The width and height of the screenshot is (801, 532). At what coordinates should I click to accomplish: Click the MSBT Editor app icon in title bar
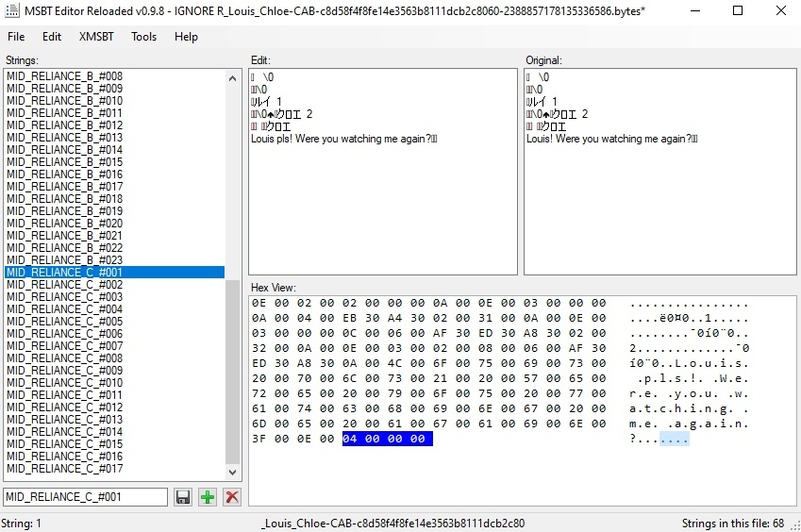click(x=12, y=11)
